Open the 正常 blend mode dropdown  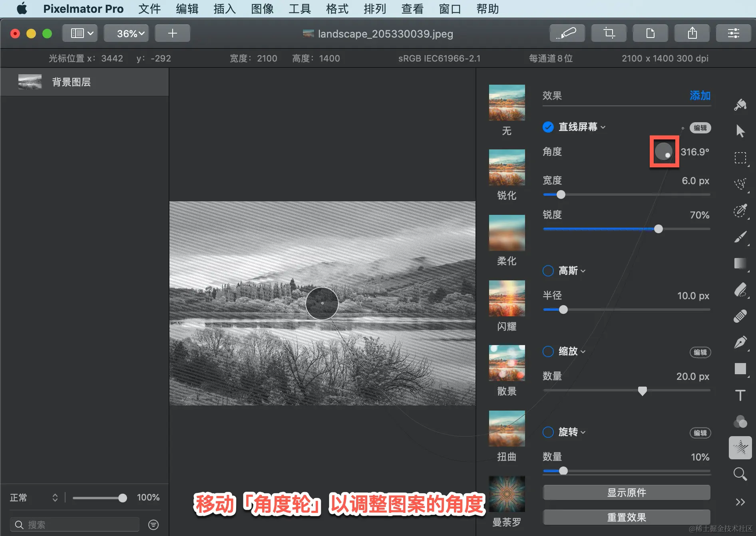(x=34, y=498)
